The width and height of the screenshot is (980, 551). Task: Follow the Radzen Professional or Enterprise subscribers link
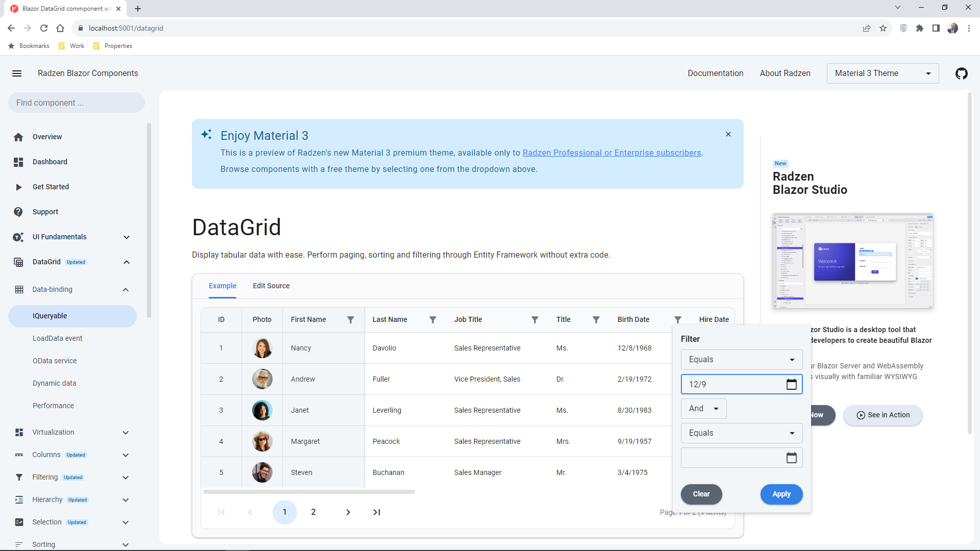[x=611, y=153]
